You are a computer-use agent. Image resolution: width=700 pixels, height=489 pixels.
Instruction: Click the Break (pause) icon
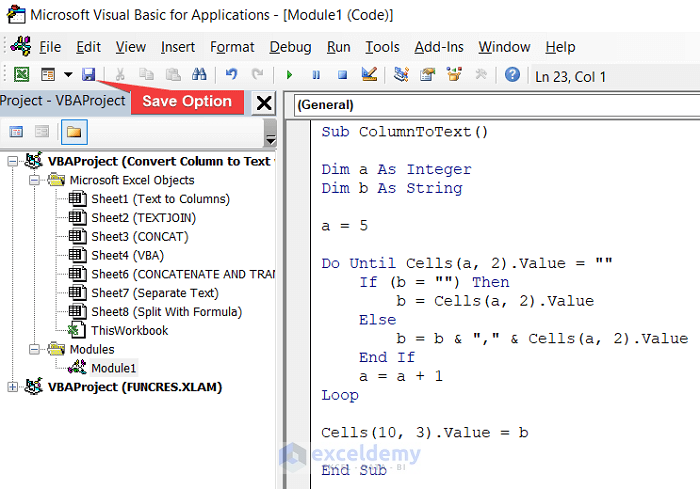(316, 75)
